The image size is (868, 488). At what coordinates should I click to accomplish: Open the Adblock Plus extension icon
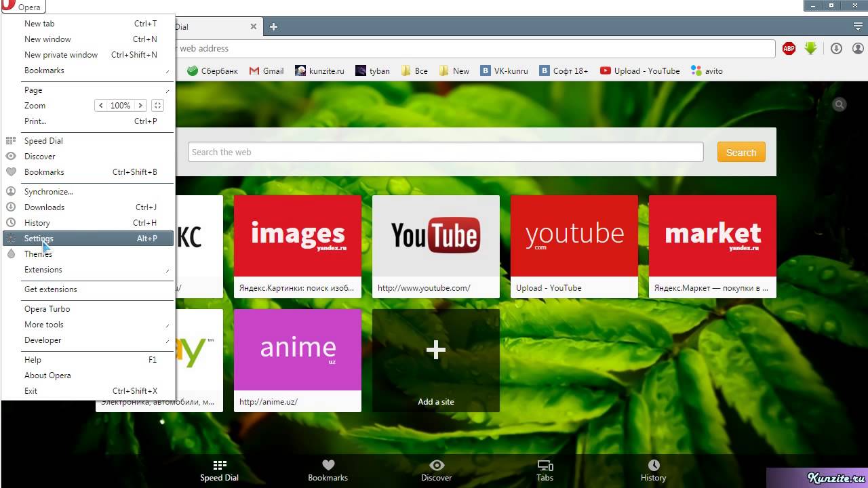[789, 48]
